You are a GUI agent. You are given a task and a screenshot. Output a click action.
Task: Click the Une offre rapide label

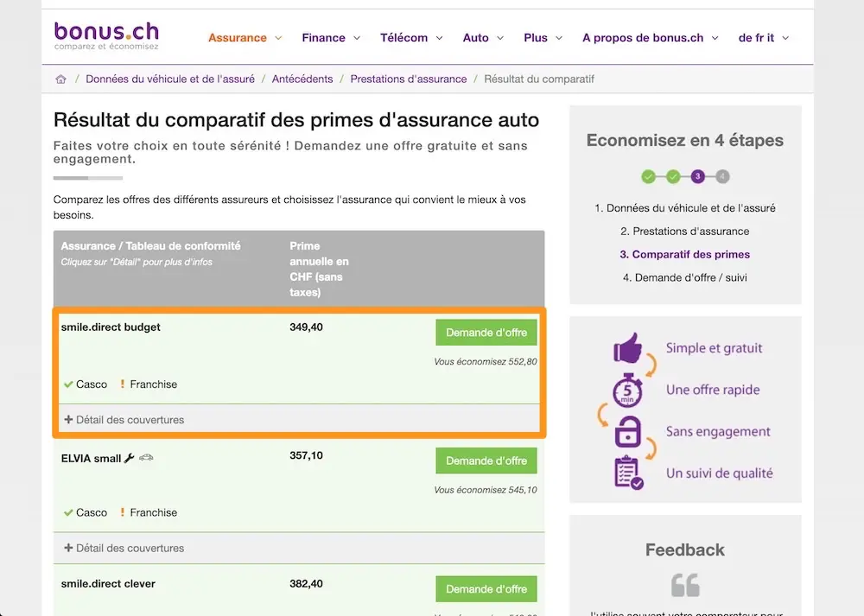point(713,391)
